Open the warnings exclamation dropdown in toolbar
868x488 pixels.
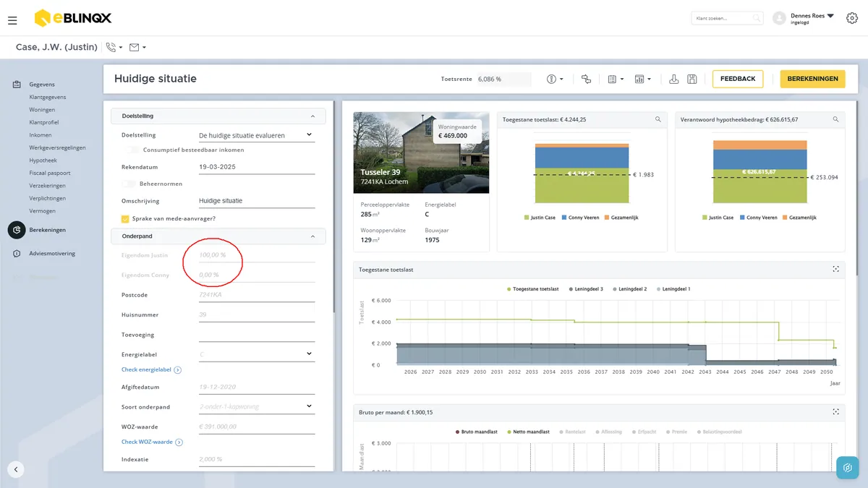[x=556, y=79]
